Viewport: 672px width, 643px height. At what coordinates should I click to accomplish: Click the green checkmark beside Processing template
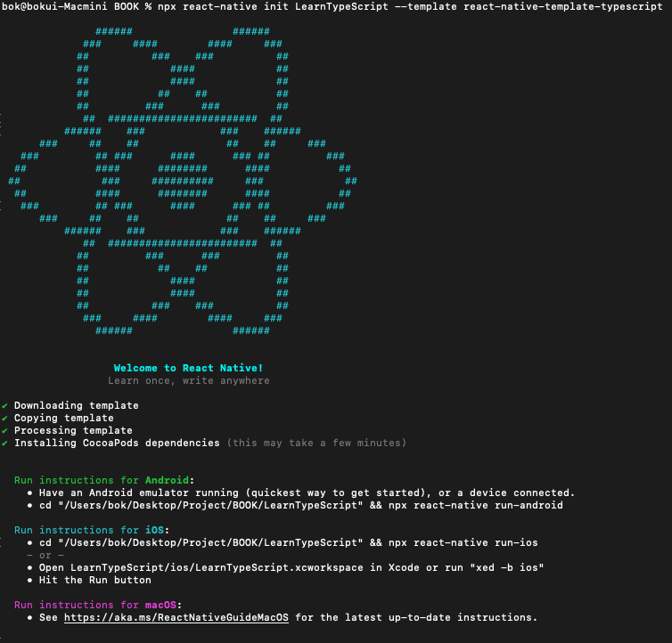(4, 430)
